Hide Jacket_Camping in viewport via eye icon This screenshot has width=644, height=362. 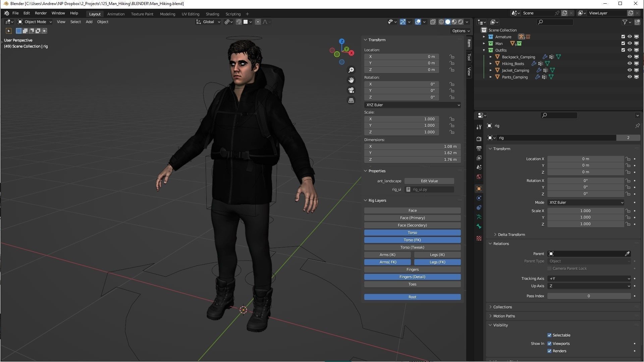click(630, 70)
